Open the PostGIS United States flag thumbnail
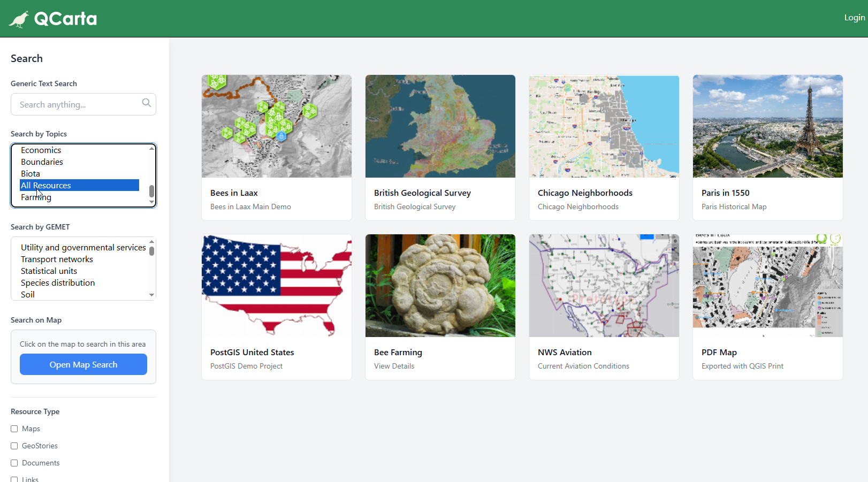The height and width of the screenshot is (482, 868). (x=276, y=286)
